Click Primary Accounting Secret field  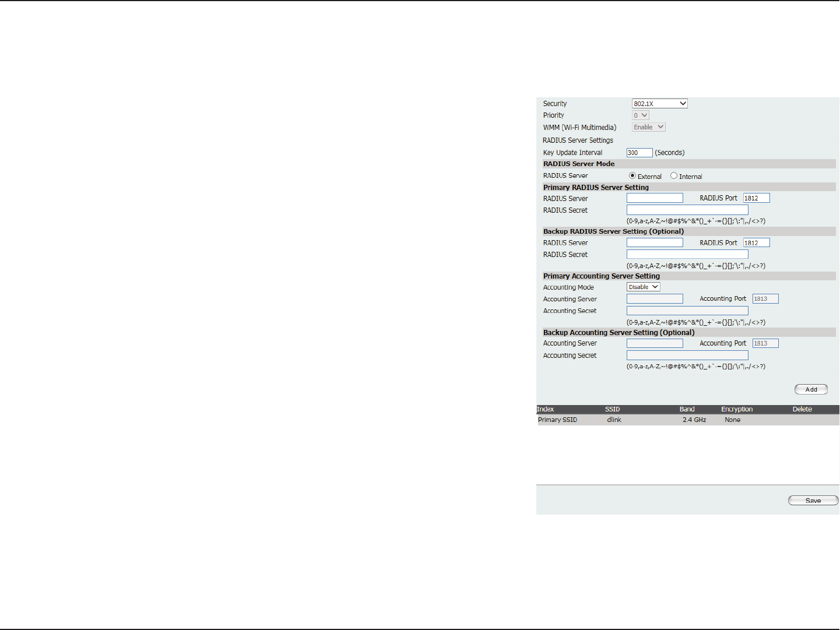[x=687, y=311]
